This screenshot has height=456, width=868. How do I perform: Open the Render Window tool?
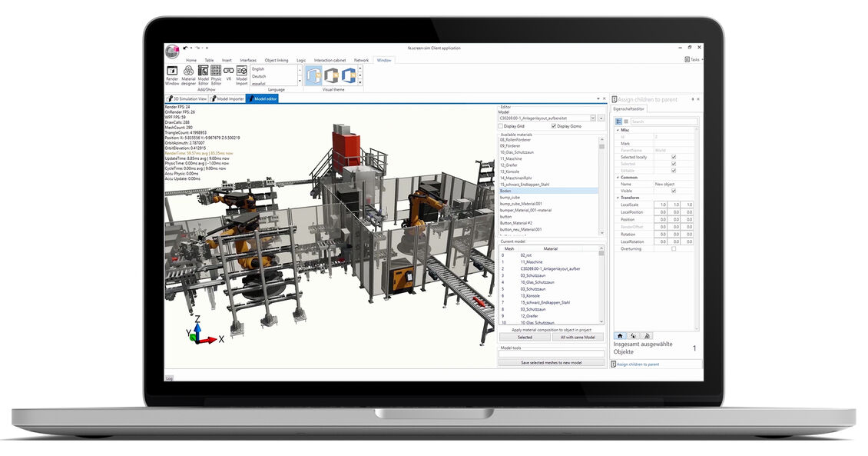[x=172, y=75]
